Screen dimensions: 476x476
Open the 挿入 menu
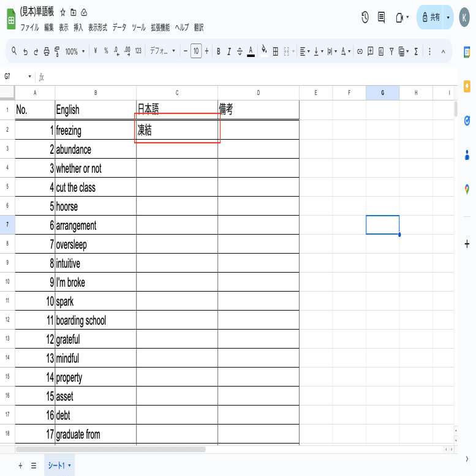pyautogui.click(x=78, y=28)
